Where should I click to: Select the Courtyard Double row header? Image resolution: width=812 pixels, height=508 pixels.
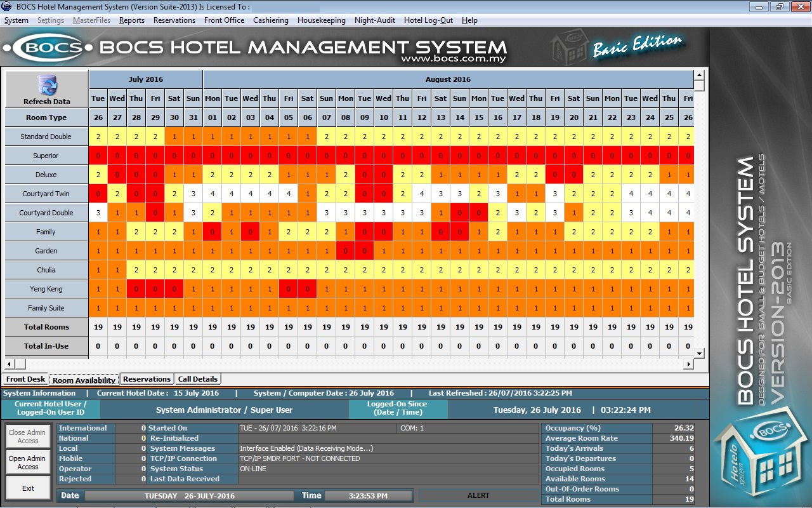[46, 213]
